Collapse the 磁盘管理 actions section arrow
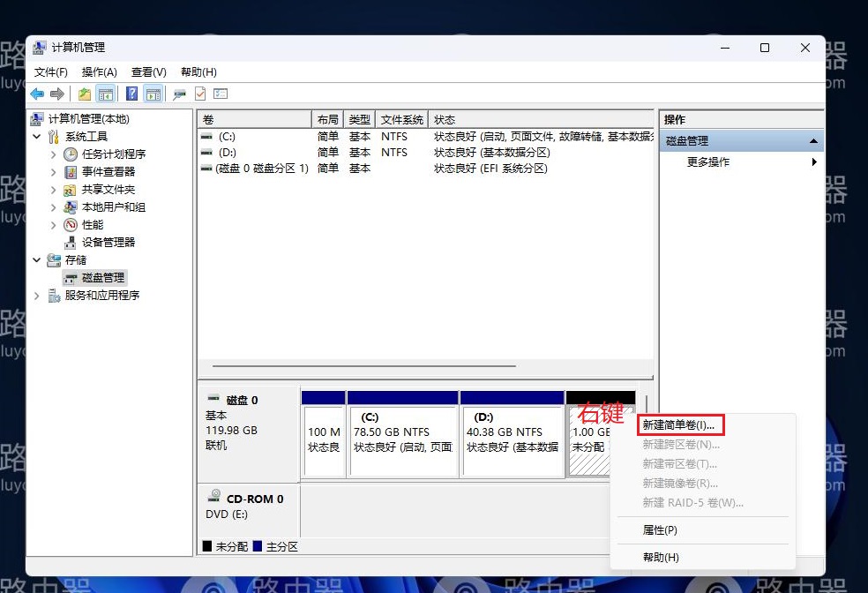 pos(813,141)
